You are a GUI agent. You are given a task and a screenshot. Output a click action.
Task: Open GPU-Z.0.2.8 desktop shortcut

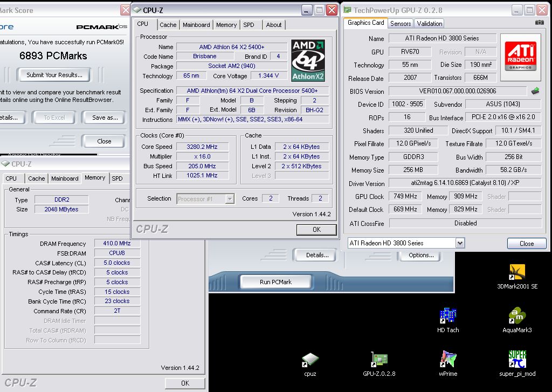pyautogui.click(x=379, y=364)
